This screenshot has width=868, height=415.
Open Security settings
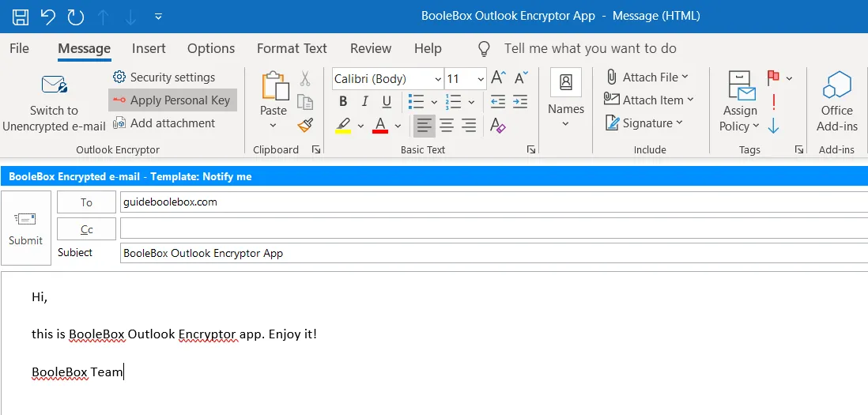pyautogui.click(x=164, y=77)
